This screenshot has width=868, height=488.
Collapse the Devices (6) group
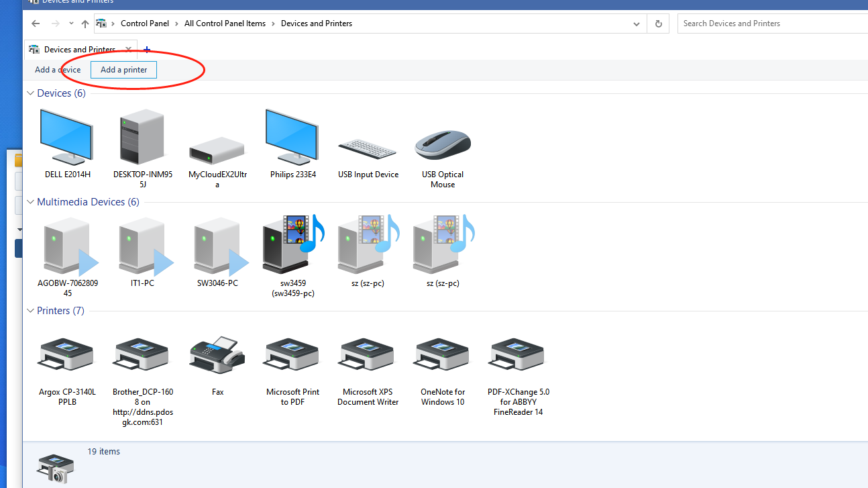31,93
